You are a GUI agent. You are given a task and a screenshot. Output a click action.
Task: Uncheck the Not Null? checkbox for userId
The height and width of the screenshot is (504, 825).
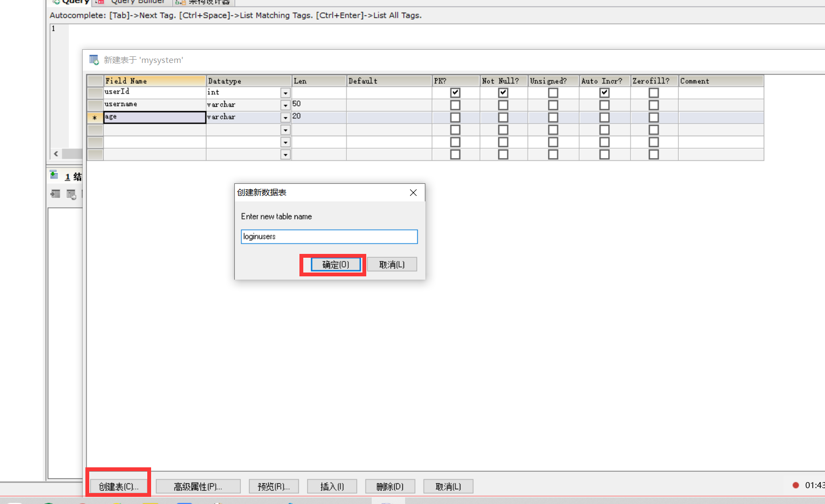coord(503,93)
